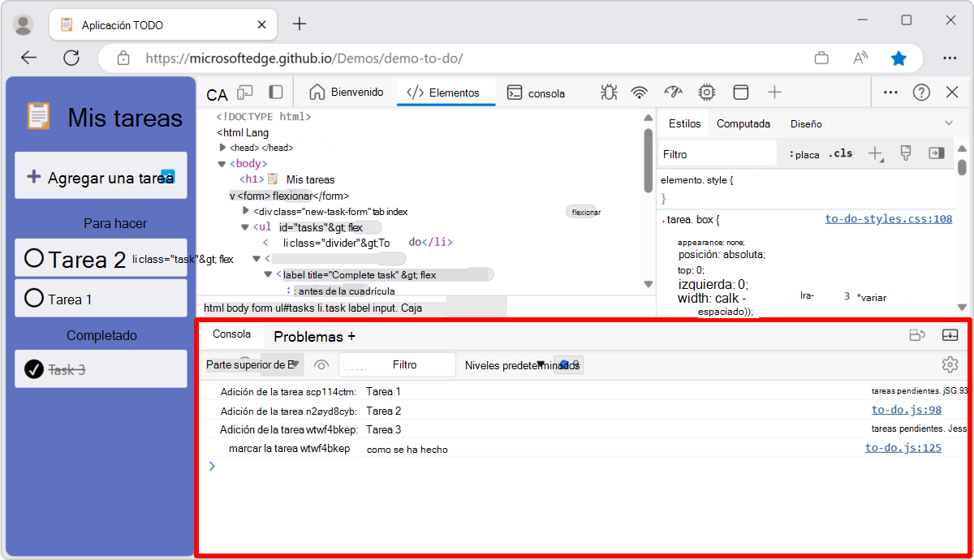Click the Console Filtro input field
Viewport: 974px width, 560px height.
point(397,365)
